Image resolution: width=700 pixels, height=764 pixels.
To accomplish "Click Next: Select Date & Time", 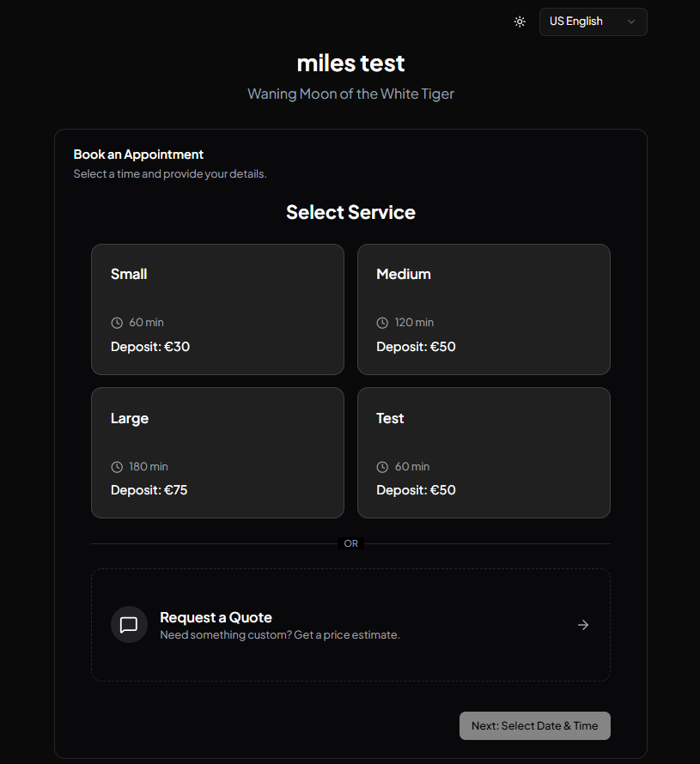I will (x=534, y=725).
